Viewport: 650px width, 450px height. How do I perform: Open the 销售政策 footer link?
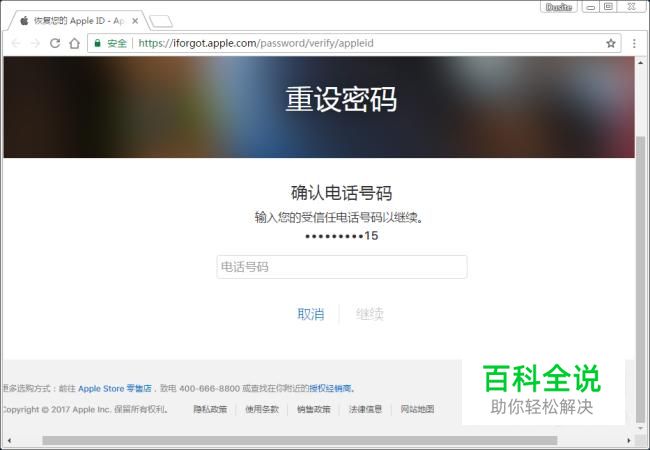(x=314, y=409)
